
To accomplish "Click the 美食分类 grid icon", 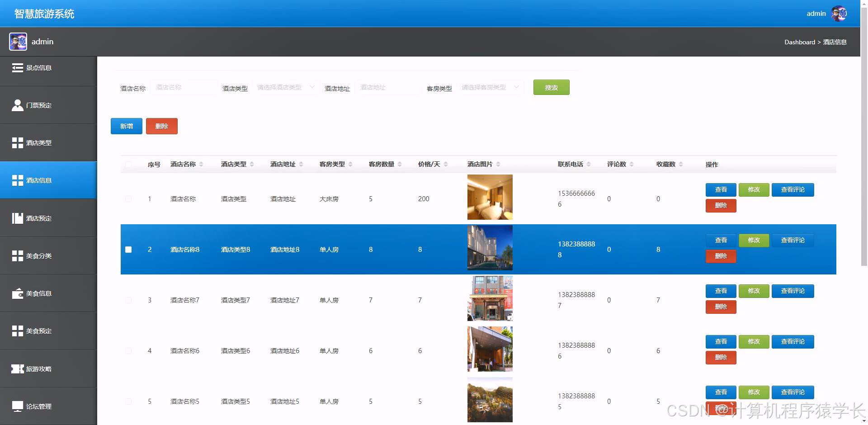I will [17, 256].
